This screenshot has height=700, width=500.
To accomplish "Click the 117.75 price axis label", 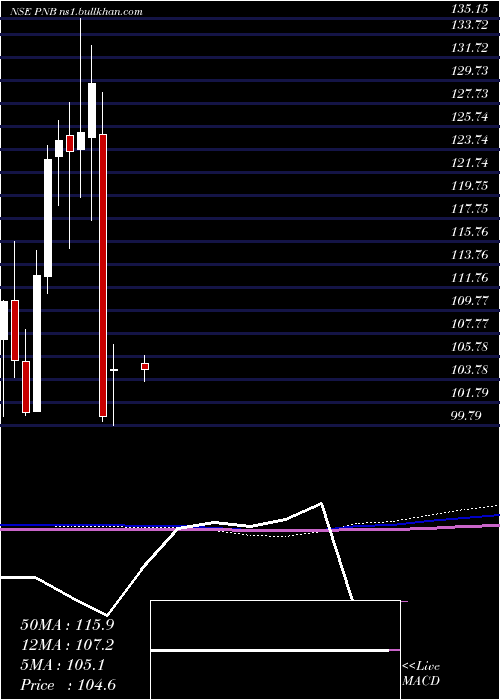I will coord(470,209).
